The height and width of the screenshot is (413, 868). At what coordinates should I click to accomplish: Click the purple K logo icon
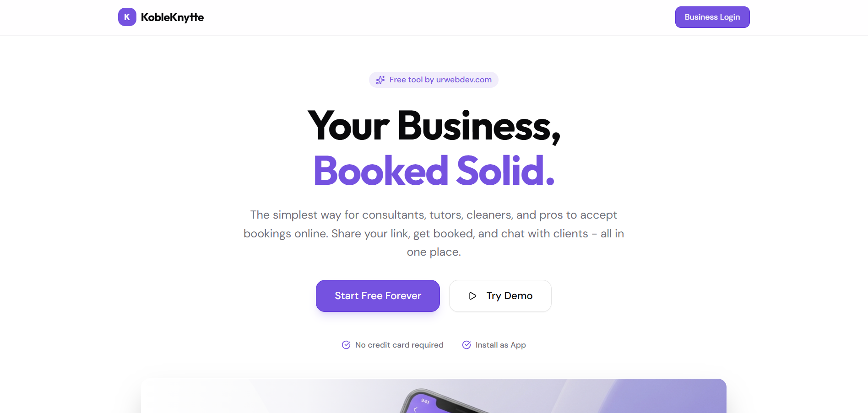127,17
